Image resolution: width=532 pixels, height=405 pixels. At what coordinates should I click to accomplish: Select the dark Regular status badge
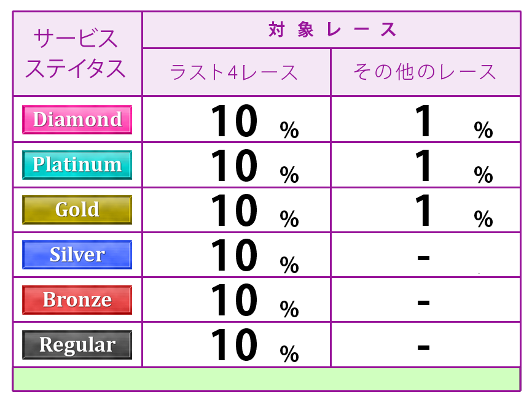[x=77, y=345]
